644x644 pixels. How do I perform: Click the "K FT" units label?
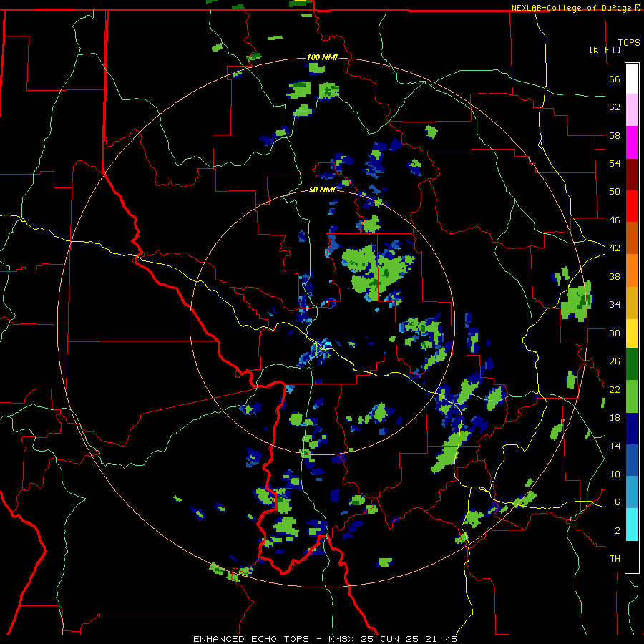(605, 49)
